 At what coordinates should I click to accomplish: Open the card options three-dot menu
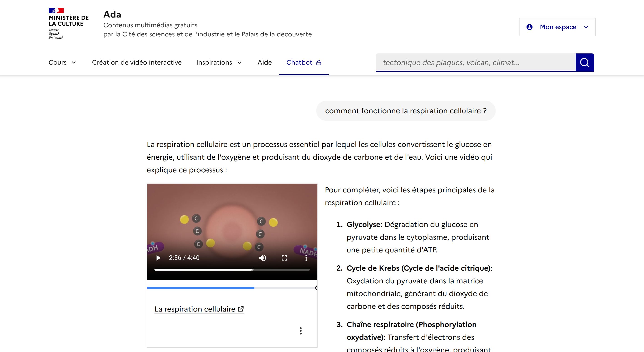(x=301, y=331)
